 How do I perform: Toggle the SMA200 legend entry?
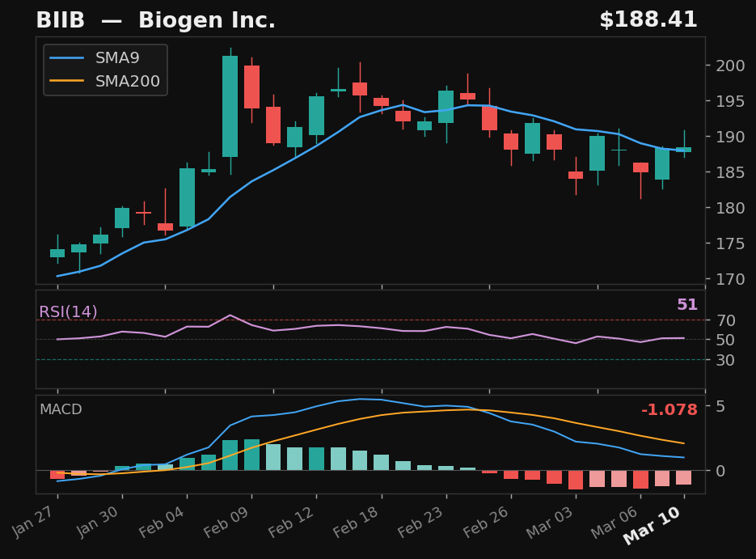pyautogui.click(x=127, y=80)
